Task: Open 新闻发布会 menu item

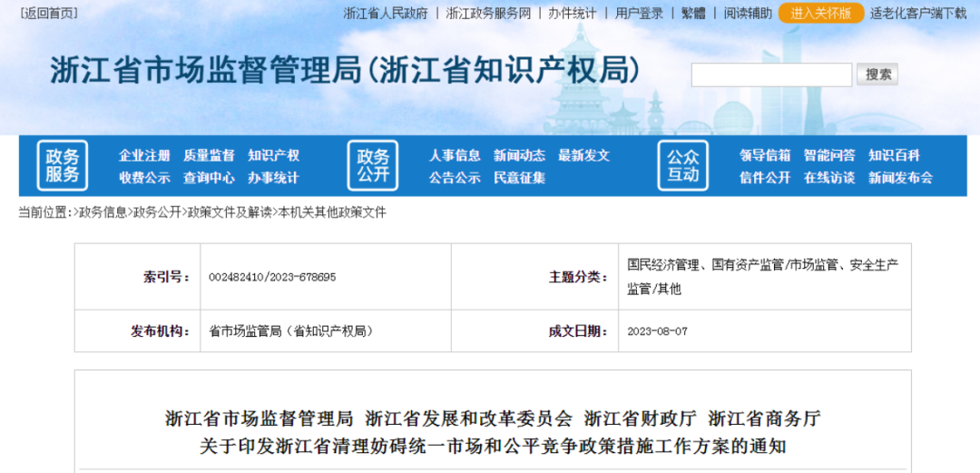Action: (901, 178)
